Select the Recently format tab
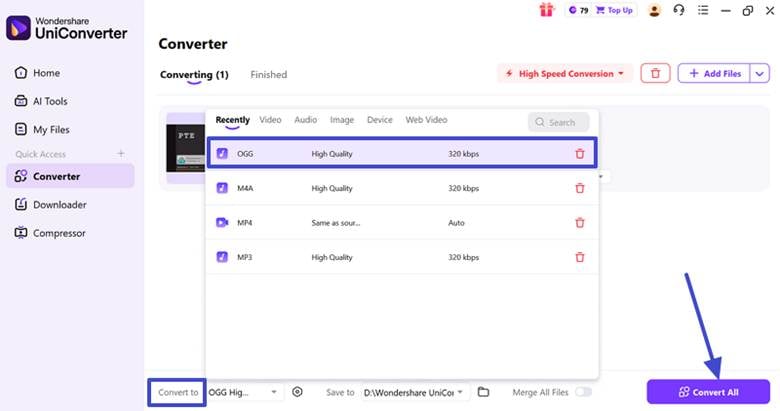Viewport: 780px width, 411px height. tap(232, 120)
